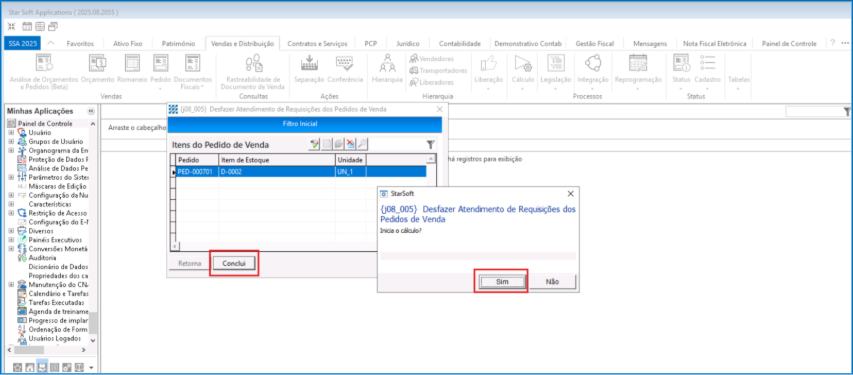Screen dimensions: 853x375
Task: Click the magnifier search icon in grid toolbar
Action: (362, 144)
